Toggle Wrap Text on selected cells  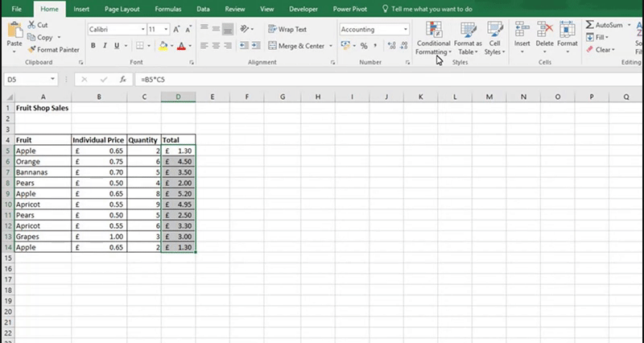[287, 29]
